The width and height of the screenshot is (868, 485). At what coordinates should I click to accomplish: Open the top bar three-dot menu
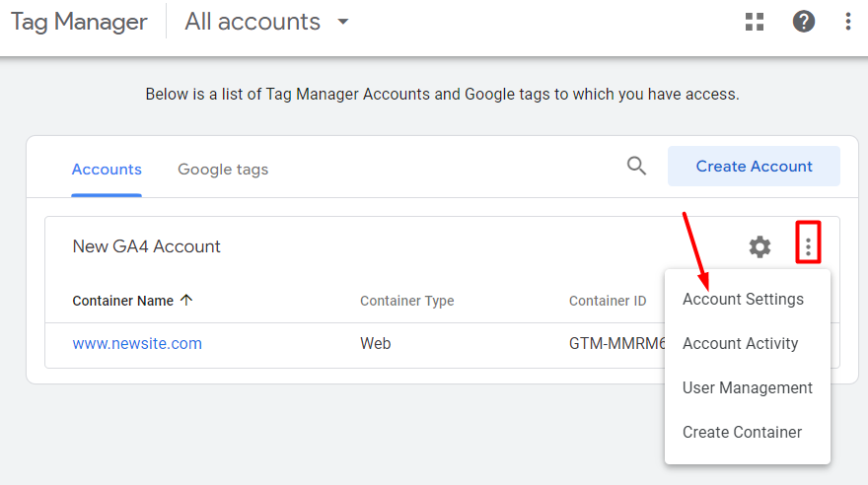point(847,22)
